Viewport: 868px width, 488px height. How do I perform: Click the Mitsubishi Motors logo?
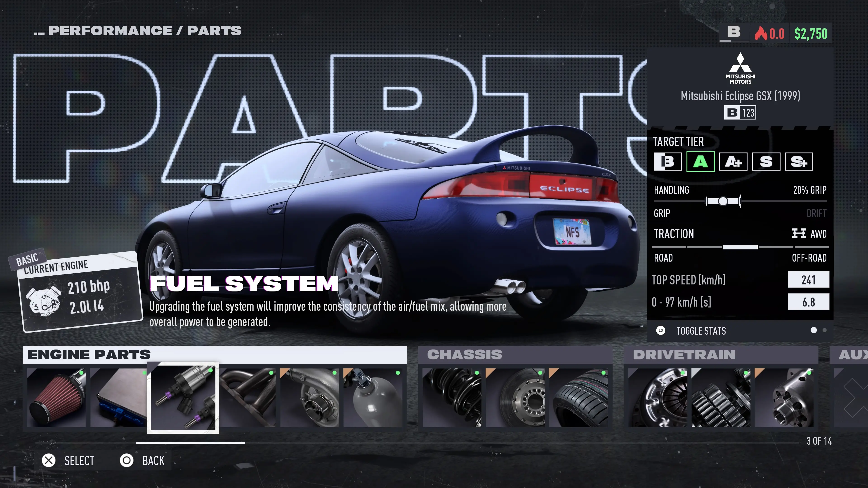coord(740,68)
